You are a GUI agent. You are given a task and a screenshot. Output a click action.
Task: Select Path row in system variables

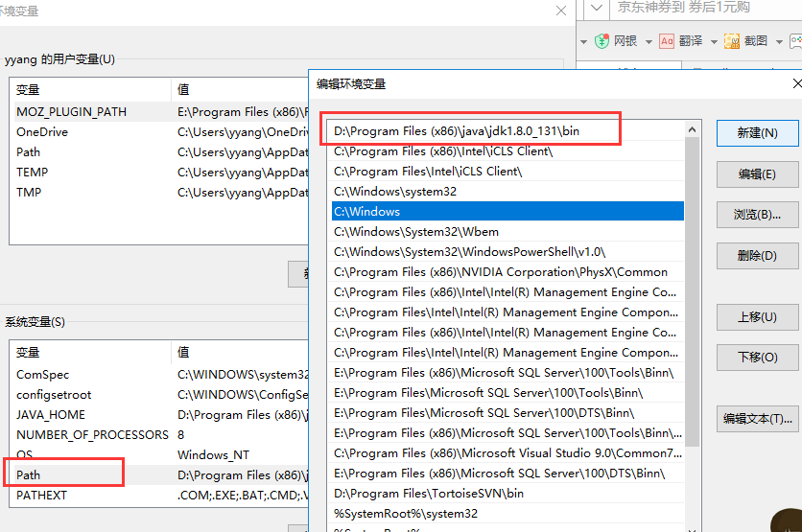click(x=160, y=474)
